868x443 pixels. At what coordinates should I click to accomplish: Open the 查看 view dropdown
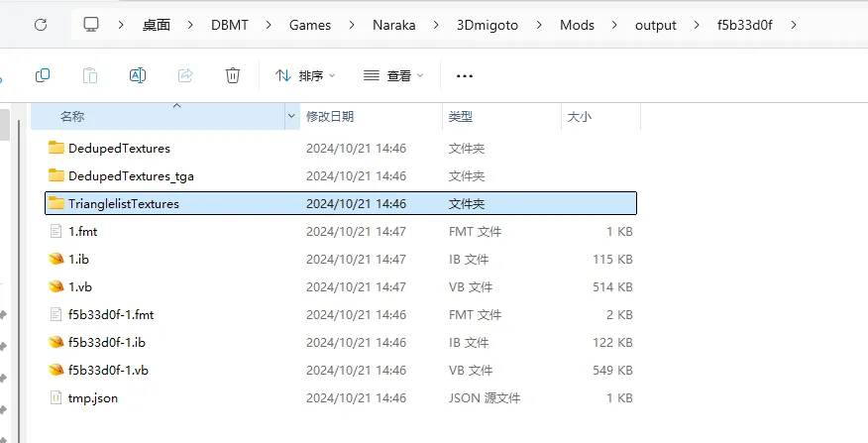pos(393,75)
